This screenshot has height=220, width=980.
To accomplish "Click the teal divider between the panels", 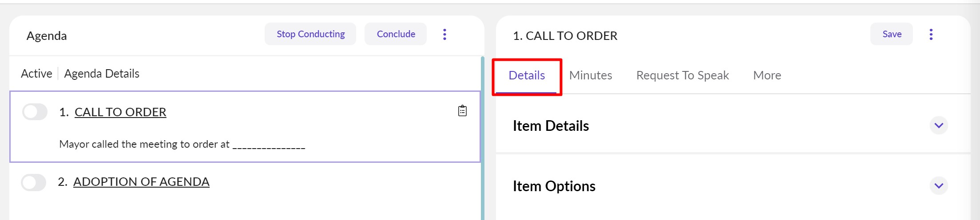I will [x=483, y=137].
